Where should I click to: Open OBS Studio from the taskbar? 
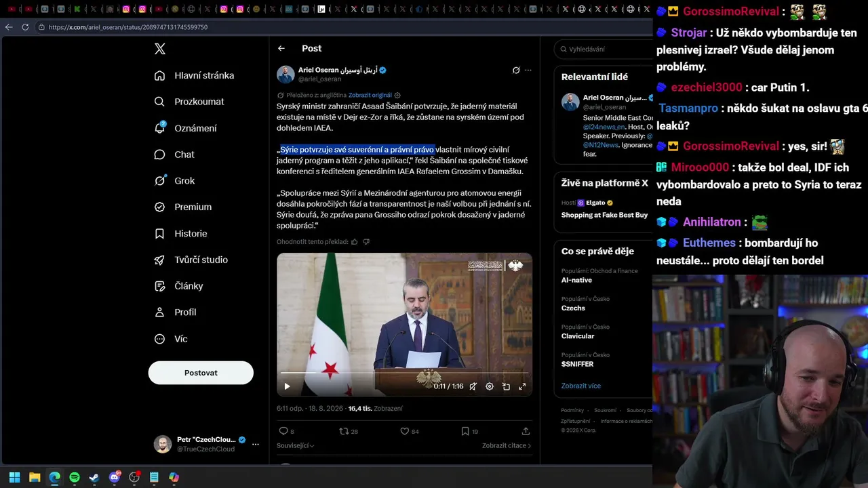click(134, 477)
